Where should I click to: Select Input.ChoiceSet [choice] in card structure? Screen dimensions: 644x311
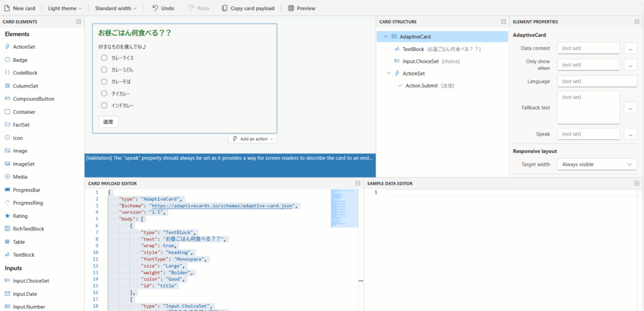(427, 61)
